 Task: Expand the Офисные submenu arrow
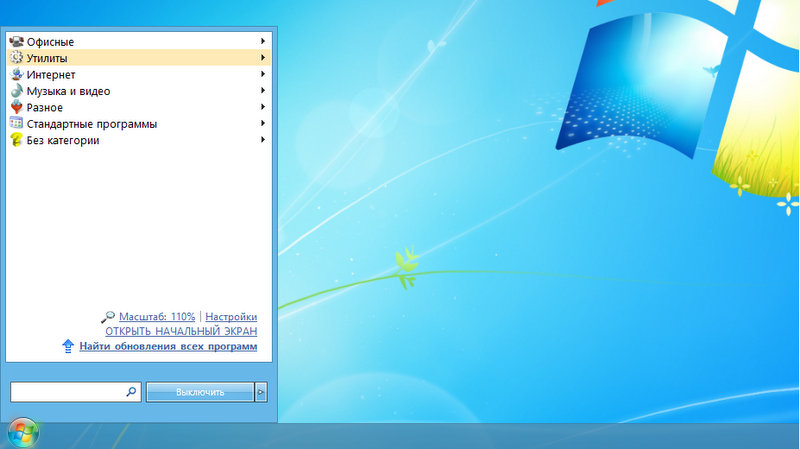pyautogui.click(x=263, y=41)
